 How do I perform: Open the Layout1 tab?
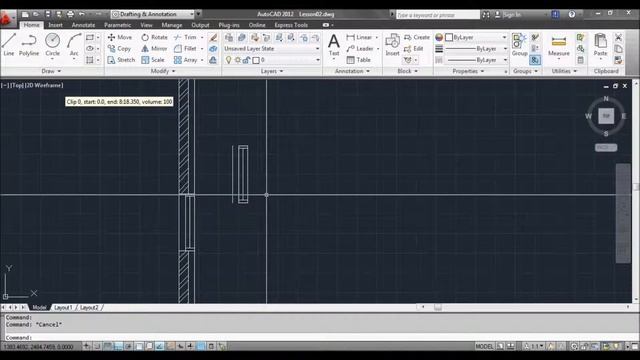coord(63,307)
